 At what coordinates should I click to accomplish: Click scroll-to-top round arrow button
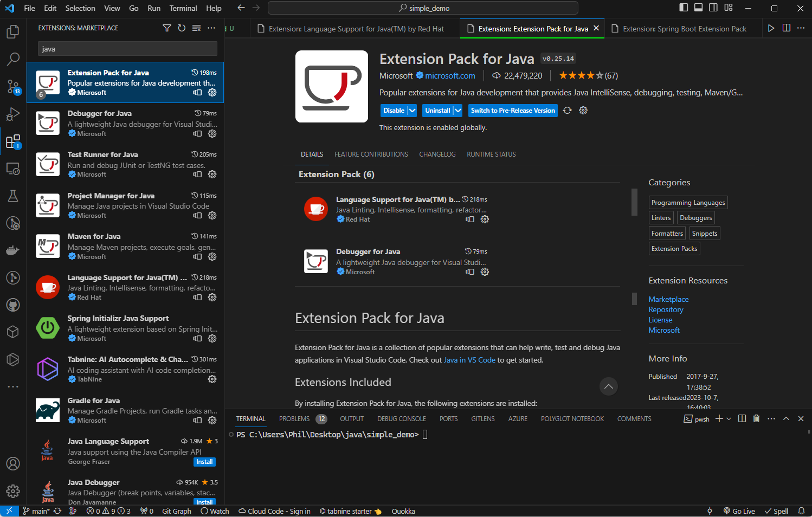pyautogui.click(x=609, y=386)
